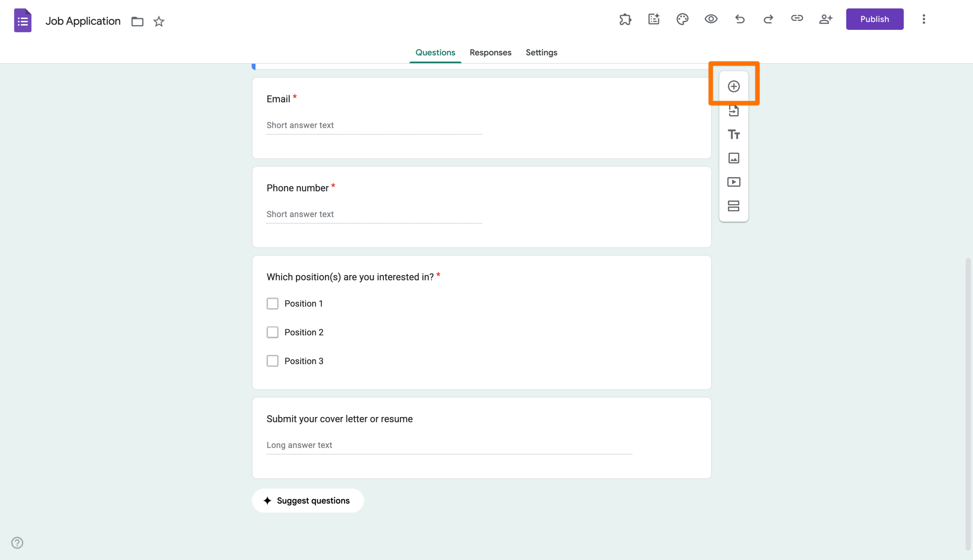The height and width of the screenshot is (560, 973).
Task: Switch to the Responses tab
Action: tap(490, 52)
